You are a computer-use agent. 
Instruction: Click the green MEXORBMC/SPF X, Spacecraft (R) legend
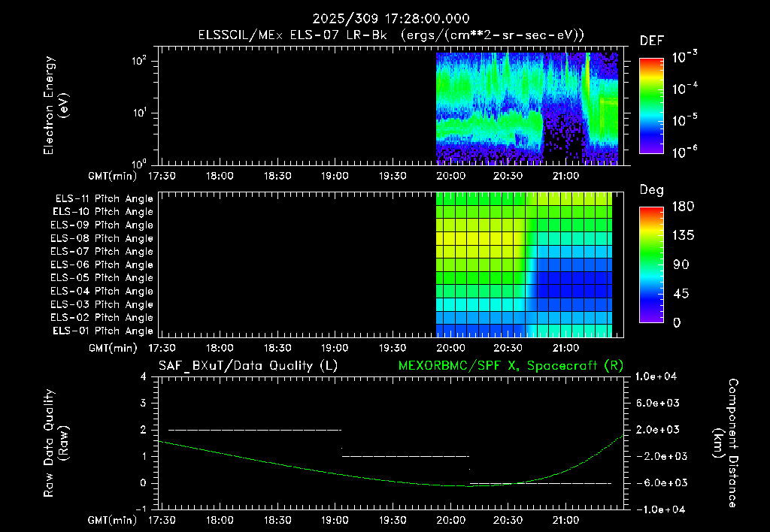click(511, 366)
